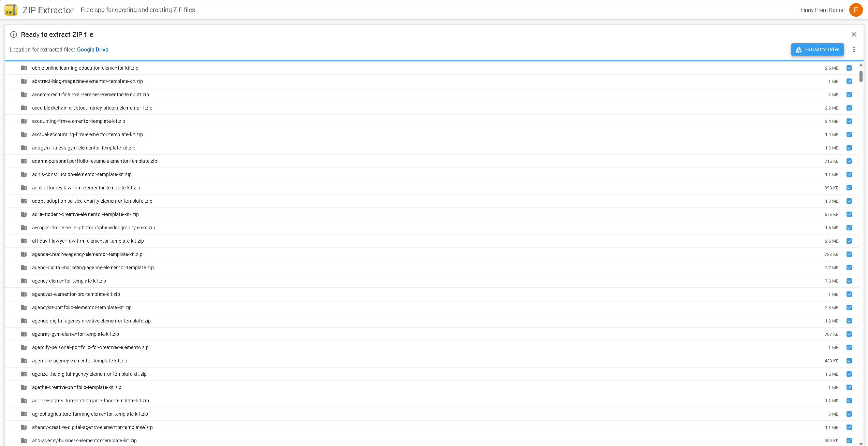Click the zip icon for accounting-firm-elementor-template-kit
Image resolution: width=868 pixels, height=446 pixels.
(x=24, y=121)
